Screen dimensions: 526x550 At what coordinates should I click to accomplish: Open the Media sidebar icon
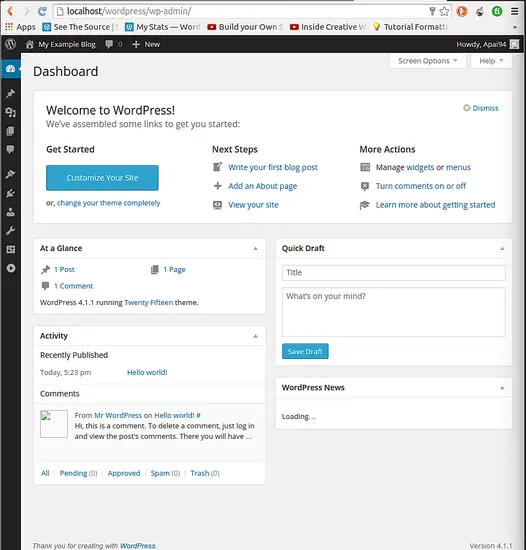(11, 112)
